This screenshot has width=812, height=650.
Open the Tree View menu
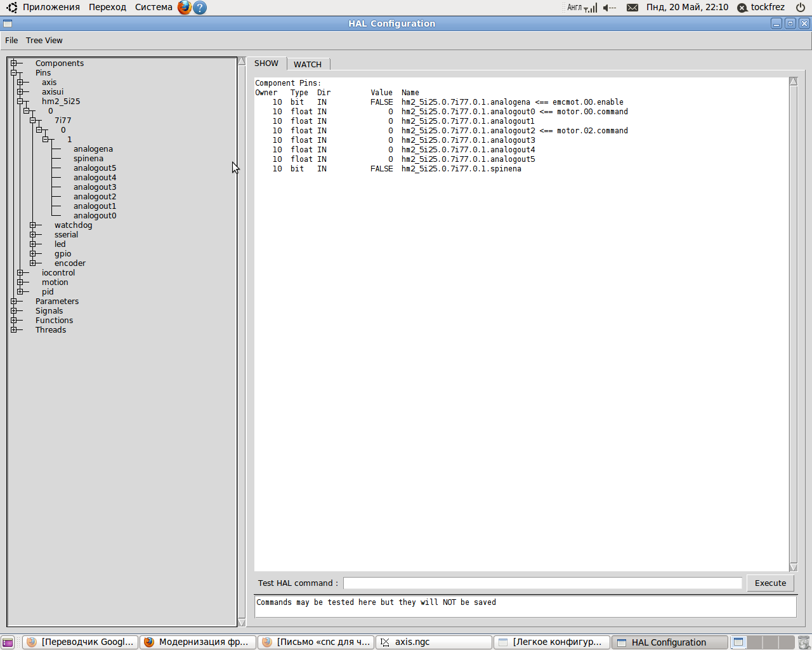(x=44, y=41)
